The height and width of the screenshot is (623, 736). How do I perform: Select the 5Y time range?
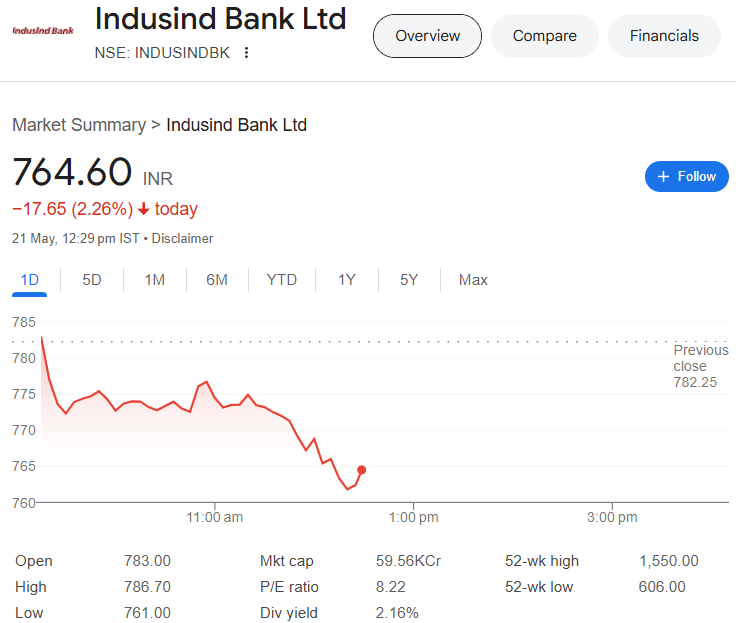pyautogui.click(x=409, y=280)
